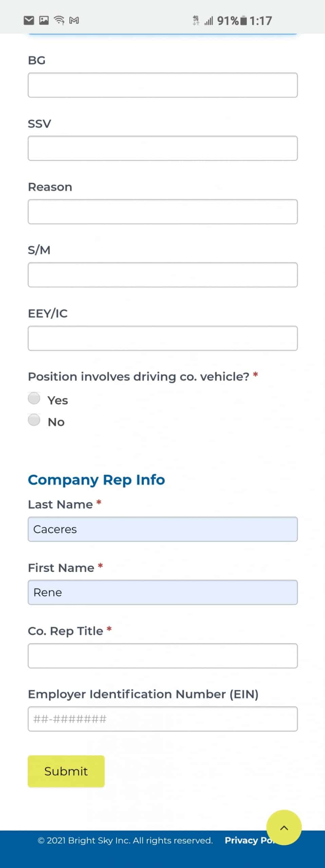
Task: Tap the mail envelope status icon
Action: (29, 21)
